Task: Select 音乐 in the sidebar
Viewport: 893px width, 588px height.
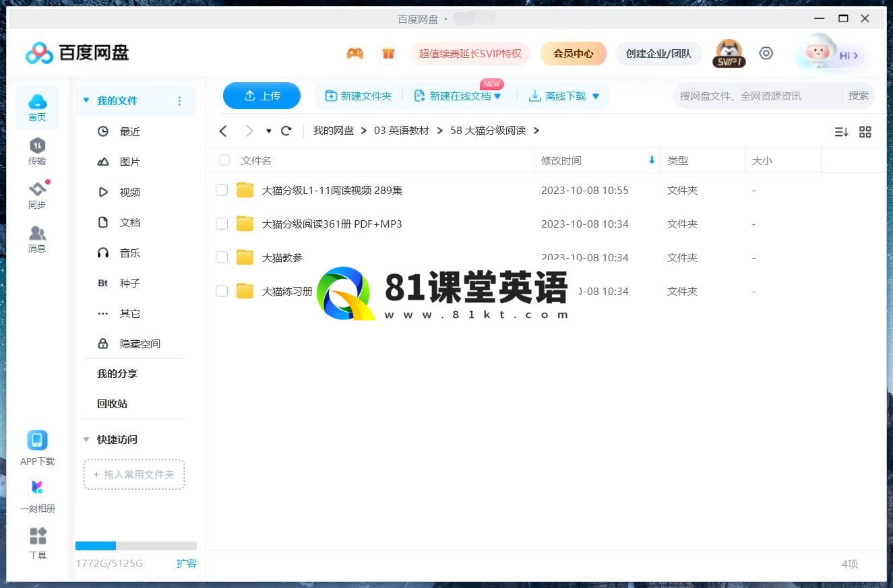Action: [130, 253]
